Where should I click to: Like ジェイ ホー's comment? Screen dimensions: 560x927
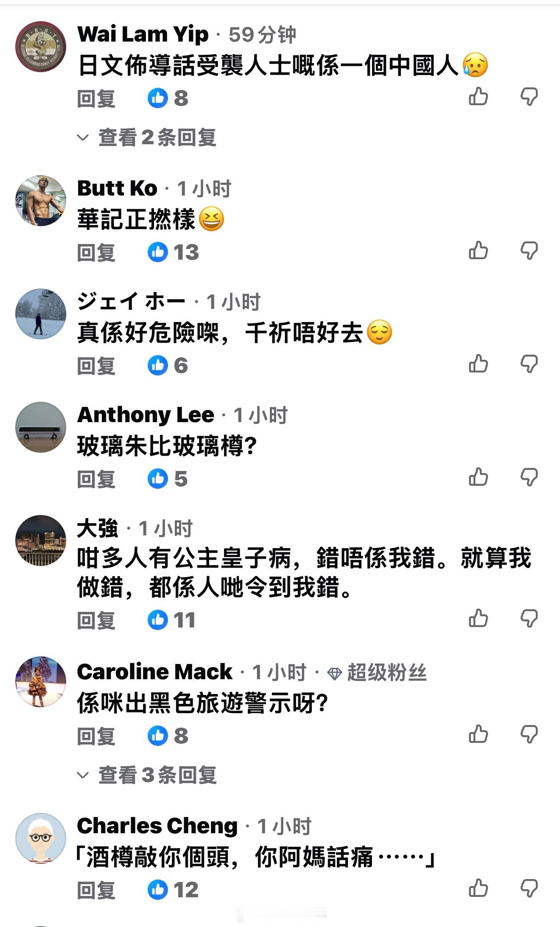(x=478, y=364)
